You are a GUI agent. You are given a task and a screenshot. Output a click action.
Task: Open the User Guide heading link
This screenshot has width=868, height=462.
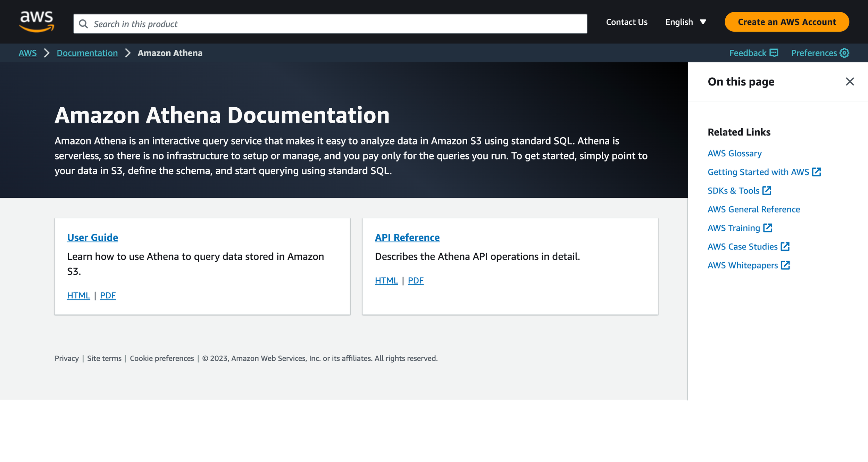pos(92,238)
